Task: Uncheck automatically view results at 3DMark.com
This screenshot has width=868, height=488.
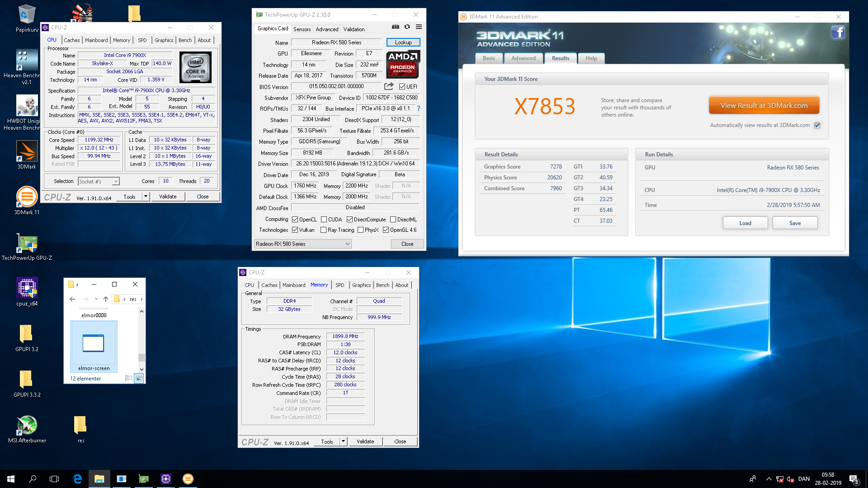Action: 817,125
